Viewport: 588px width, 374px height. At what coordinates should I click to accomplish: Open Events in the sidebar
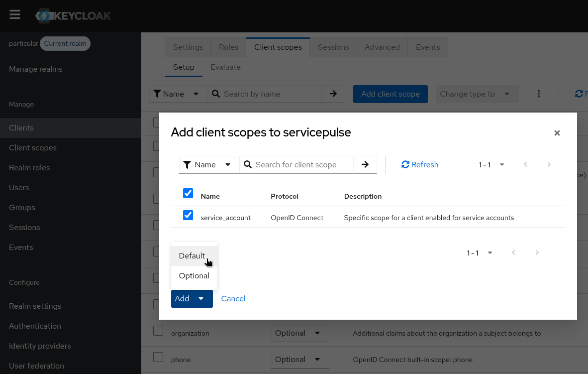pyautogui.click(x=71, y=247)
